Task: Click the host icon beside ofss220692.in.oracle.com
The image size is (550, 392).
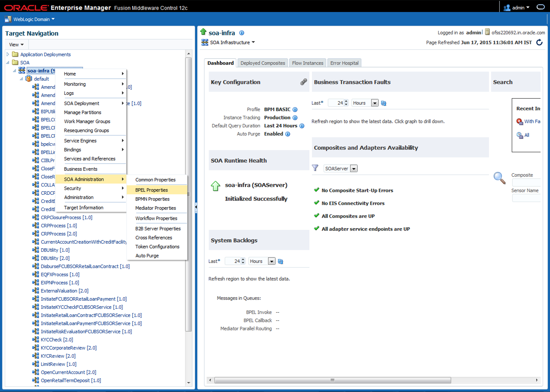Action: pos(487,32)
